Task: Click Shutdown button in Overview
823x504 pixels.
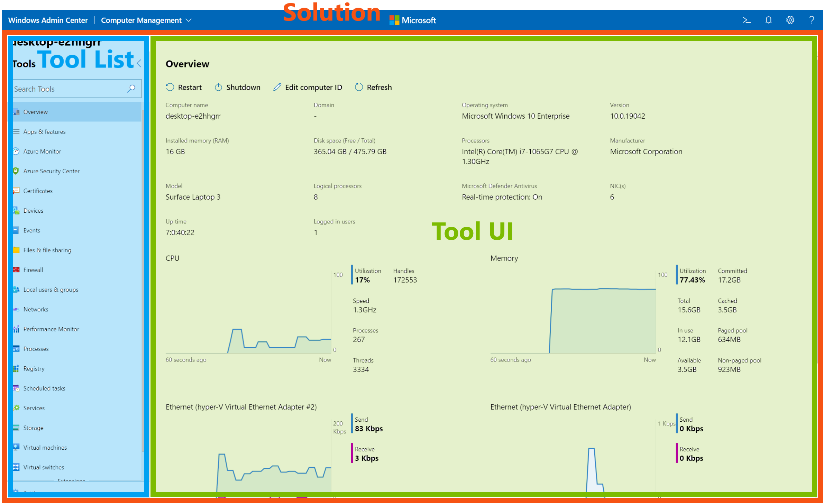Action: [x=238, y=88]
